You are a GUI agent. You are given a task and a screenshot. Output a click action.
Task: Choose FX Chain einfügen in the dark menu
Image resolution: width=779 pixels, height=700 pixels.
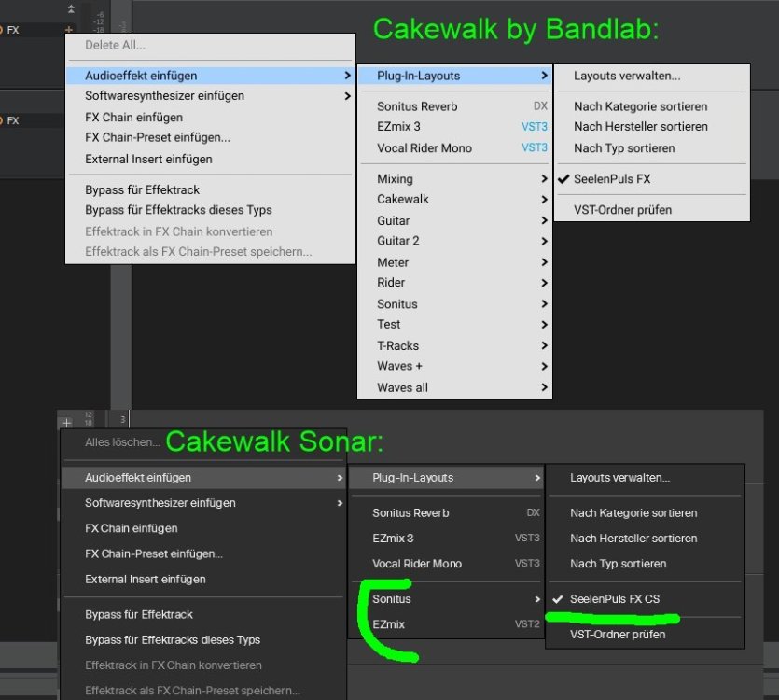tap(203, 528)
